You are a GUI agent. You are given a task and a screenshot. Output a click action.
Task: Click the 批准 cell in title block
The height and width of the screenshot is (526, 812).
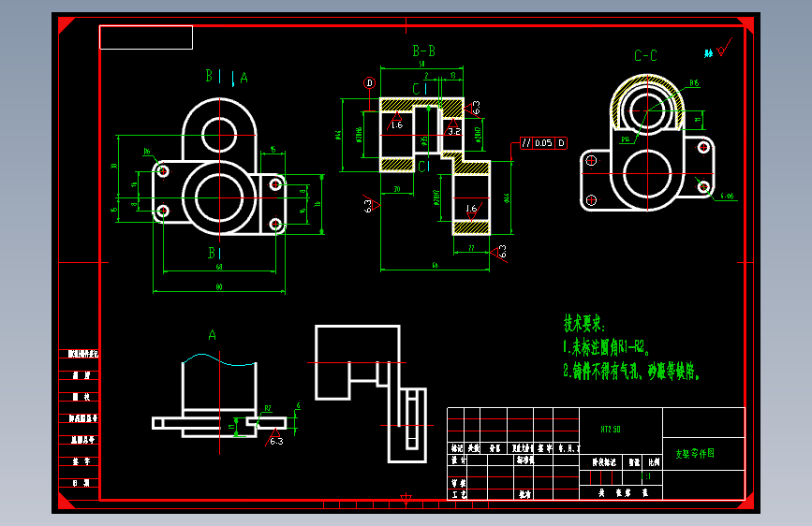click(524, 494)
